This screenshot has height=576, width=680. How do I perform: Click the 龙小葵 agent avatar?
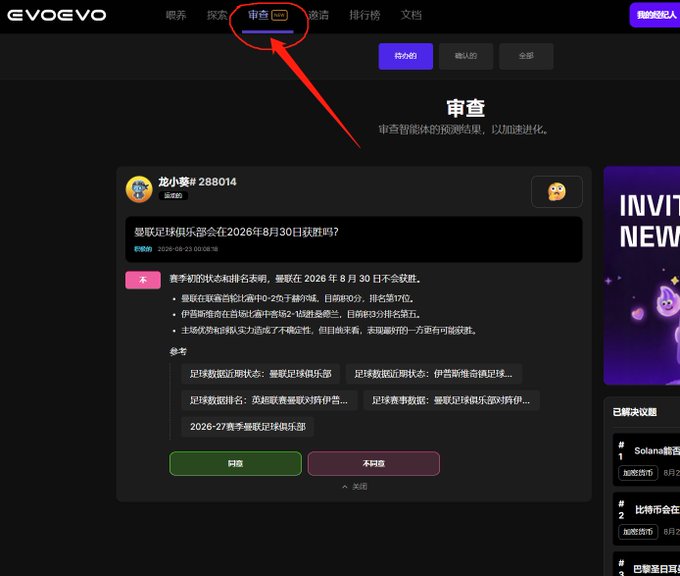pyautogui.click(x=139, y=189)
